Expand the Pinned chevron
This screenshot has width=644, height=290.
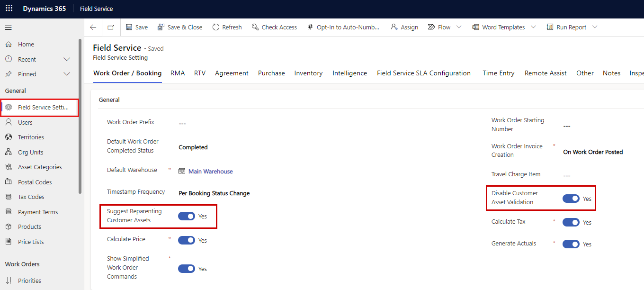point(67,74)
